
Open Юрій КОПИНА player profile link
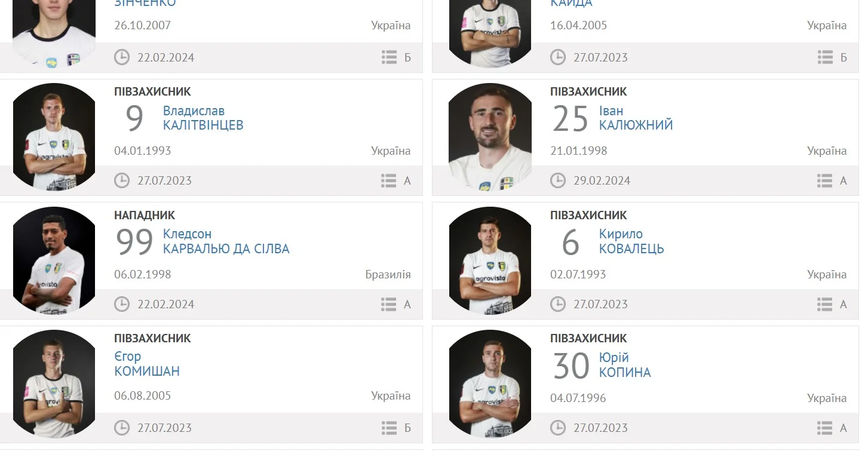625,365
